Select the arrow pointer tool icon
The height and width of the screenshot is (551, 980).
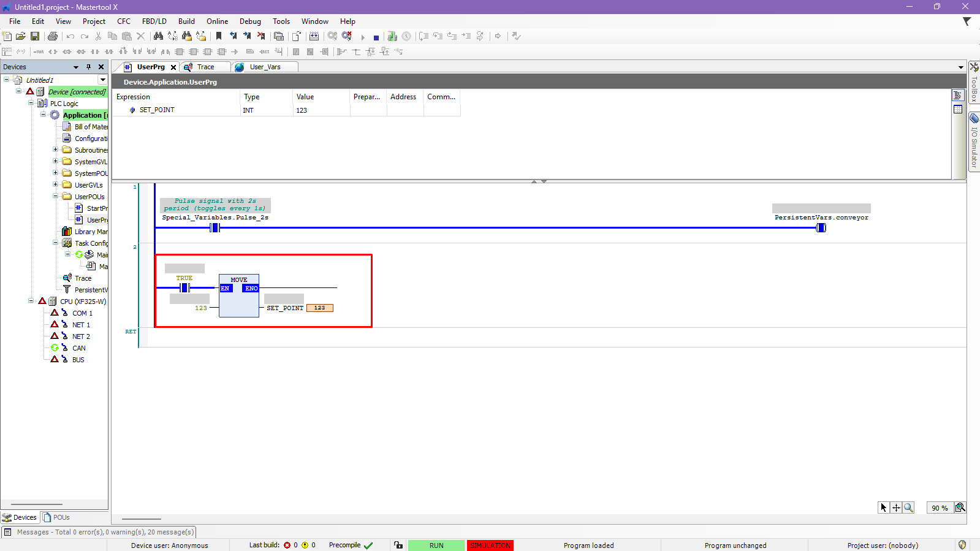point(883,507)
